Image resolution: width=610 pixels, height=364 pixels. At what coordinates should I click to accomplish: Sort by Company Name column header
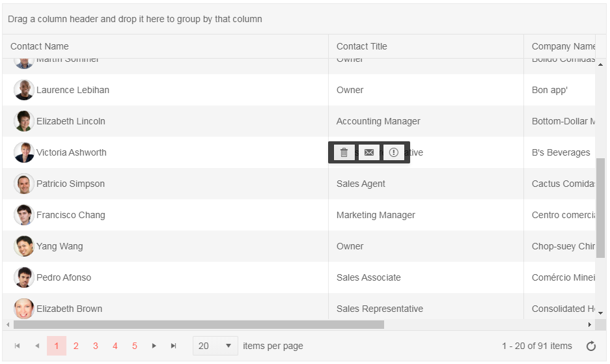click(x=562, y=46)
